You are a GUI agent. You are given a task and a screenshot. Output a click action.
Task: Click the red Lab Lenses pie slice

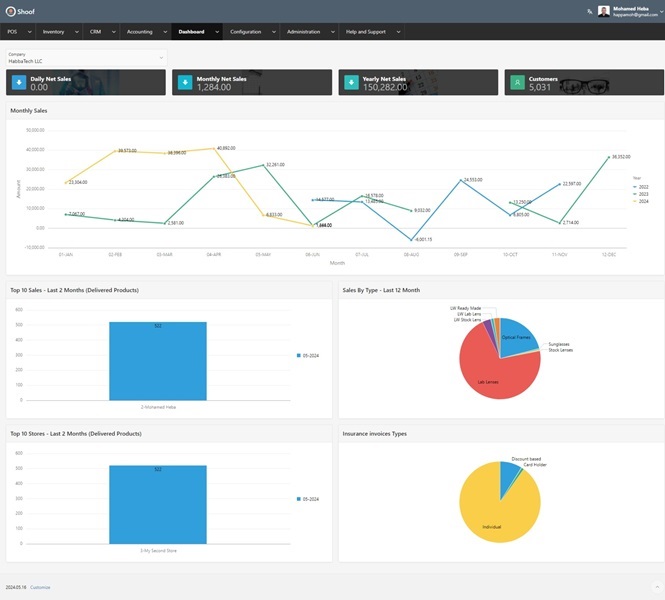[492, 373]
